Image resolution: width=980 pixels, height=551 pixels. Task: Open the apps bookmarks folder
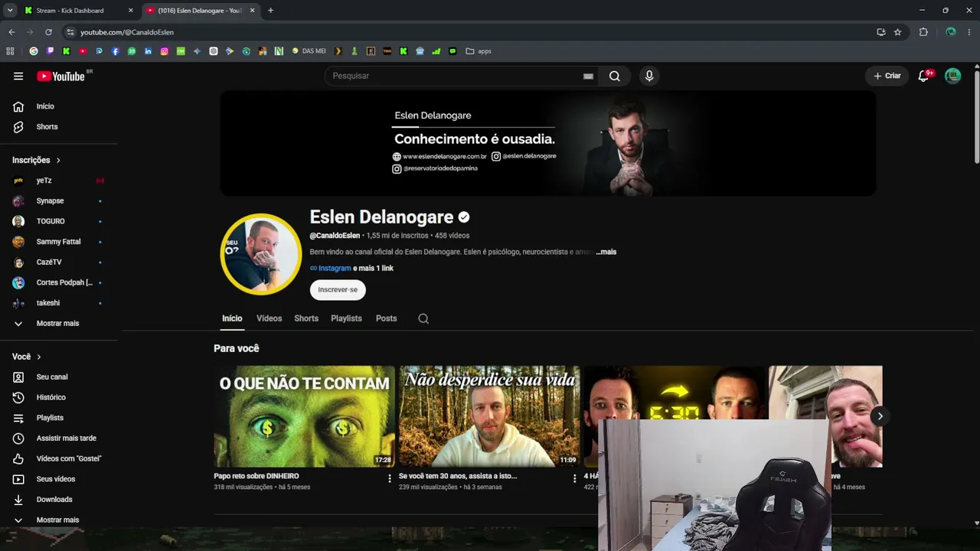click(x=479, y=51)
